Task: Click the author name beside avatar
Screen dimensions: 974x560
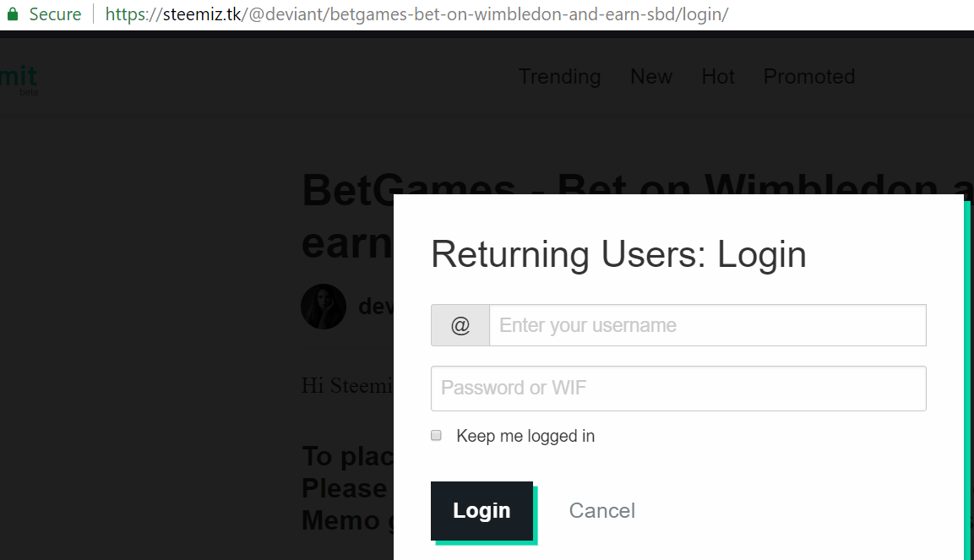Action: pos(376,306)
